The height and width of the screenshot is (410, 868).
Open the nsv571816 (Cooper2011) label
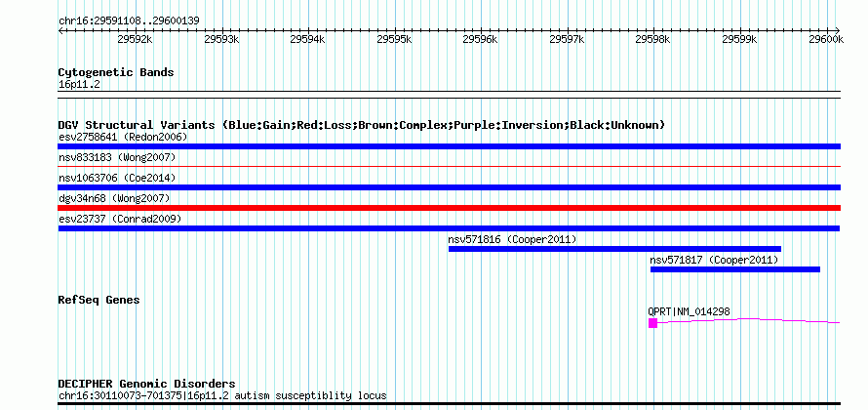(513, 239)
